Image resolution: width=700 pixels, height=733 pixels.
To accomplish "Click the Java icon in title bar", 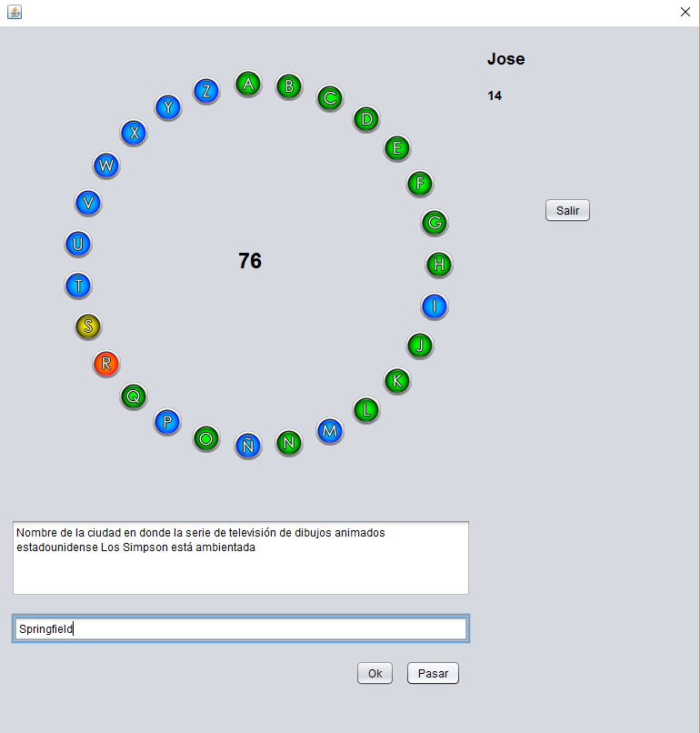I will point(14,12).
